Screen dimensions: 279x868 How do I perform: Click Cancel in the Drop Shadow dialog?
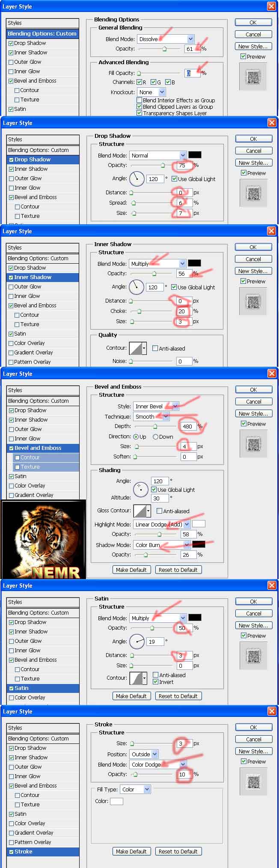coord(253,151)
